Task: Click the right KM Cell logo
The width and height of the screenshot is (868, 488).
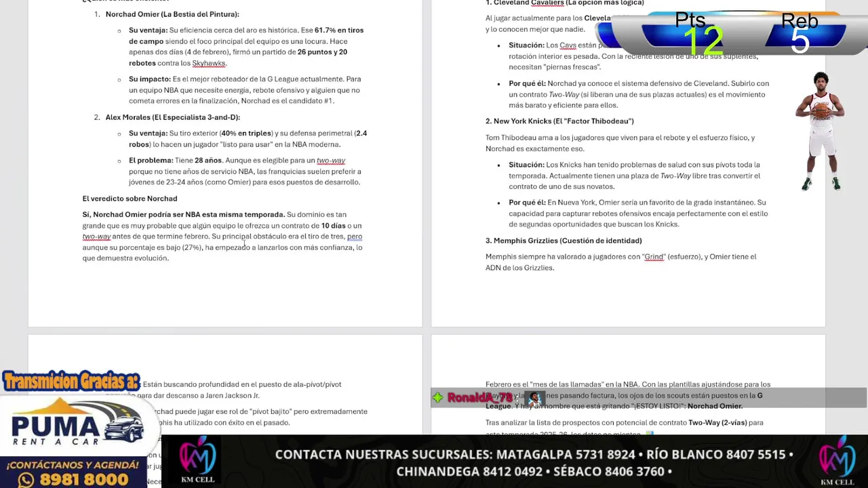Action: pyautogui.click(x=837, y=461)
